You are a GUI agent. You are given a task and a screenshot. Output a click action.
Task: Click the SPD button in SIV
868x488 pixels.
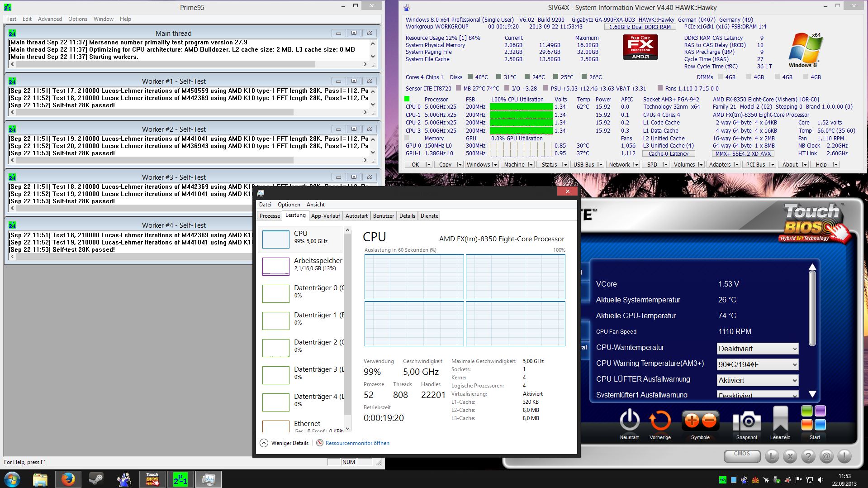tap(652, 164)
